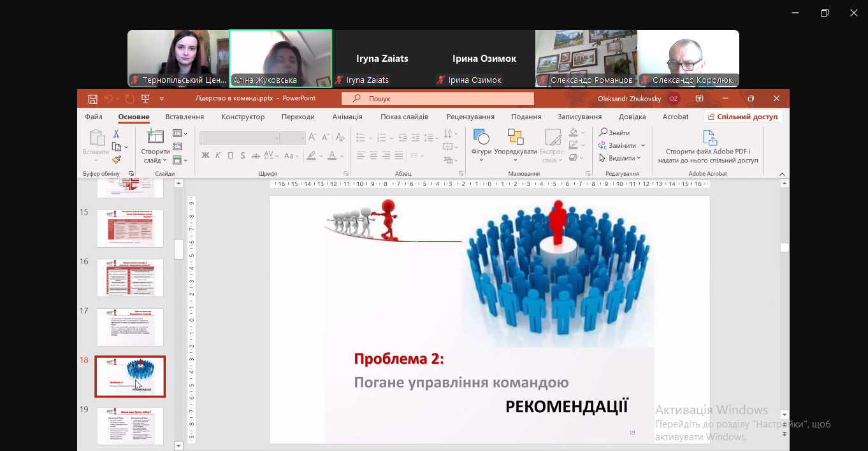The image size is (868, 451).
Task: Copy the selection using the copy icon
Action: [x=117, y=147]
